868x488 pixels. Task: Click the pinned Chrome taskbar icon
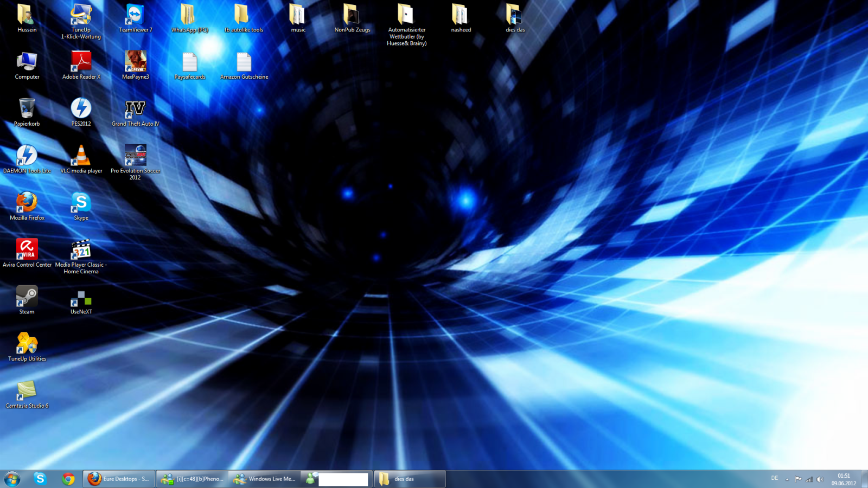click(68, 479)
